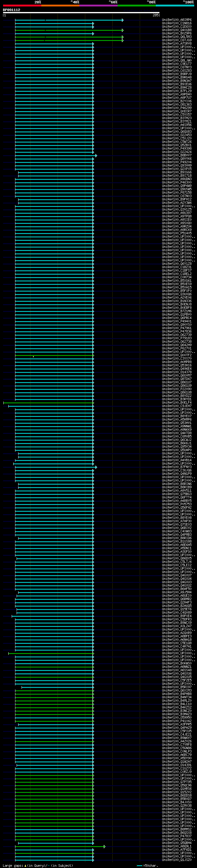197x868 pixels.
Task: Click the green alignment bar for Q00TF2
Action: pos(54,356)
